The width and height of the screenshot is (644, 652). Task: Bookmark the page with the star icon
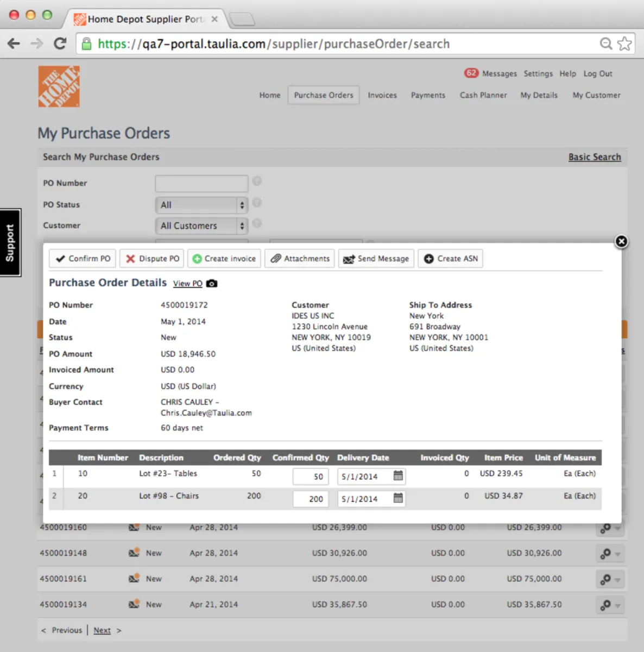click(624, 43)
